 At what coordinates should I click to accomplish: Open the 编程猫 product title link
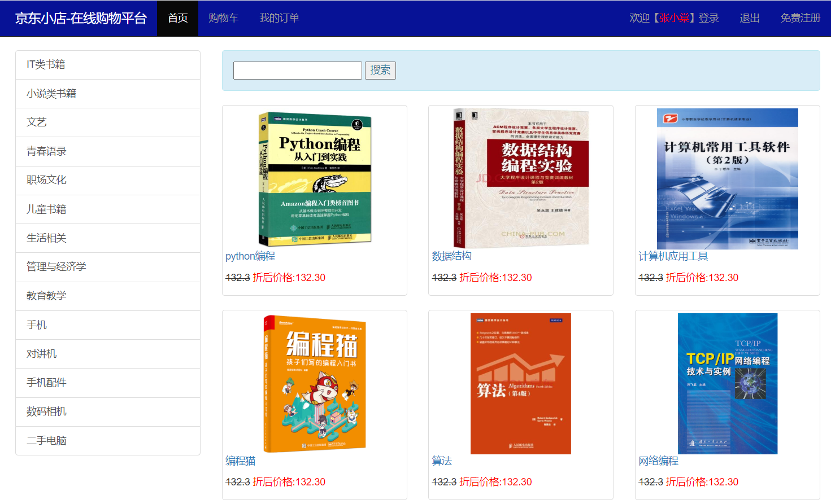click(x=240, y=461)
